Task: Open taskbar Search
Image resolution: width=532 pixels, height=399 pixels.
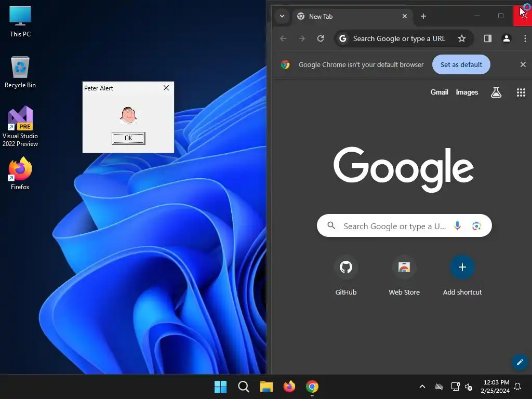Action: point(243,387)
